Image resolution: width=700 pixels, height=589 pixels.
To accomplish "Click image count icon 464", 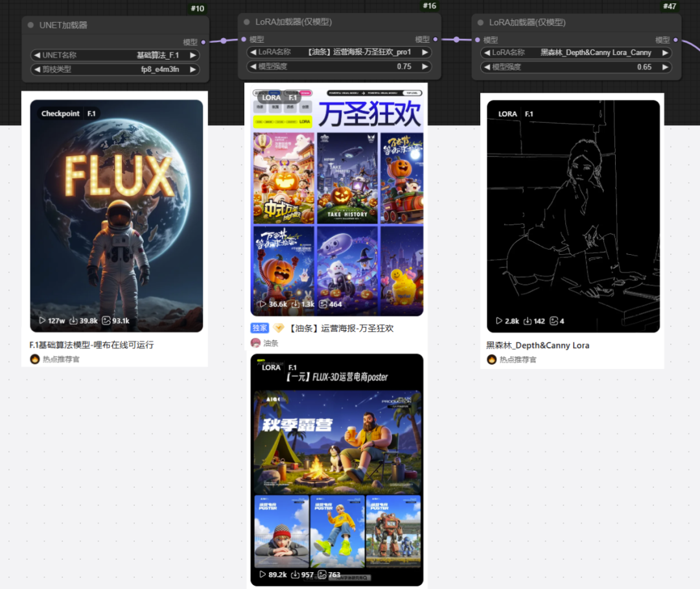I will click(x=323, y=304).
